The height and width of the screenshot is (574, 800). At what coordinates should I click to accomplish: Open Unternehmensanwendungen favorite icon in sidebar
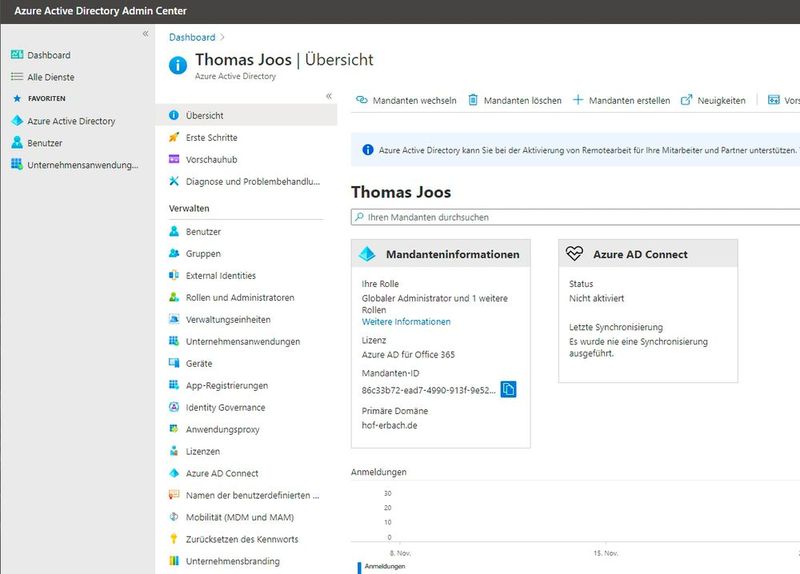17,164
